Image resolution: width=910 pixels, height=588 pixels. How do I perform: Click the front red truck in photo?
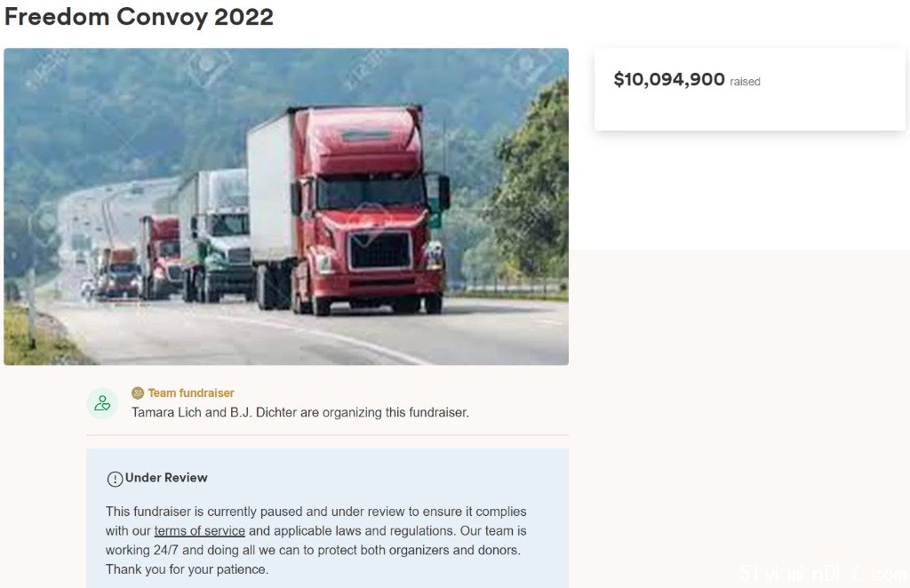348,210
